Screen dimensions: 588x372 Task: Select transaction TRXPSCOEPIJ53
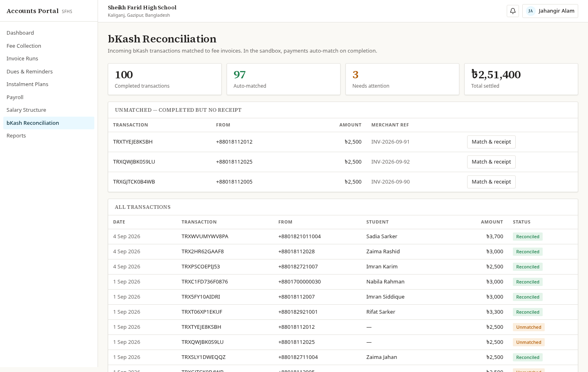[200, 267]
